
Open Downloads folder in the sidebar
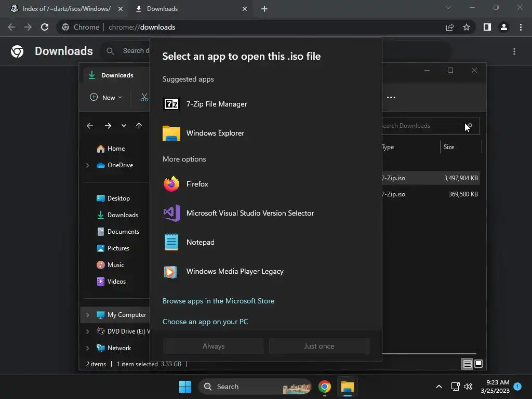click(x=117, y=215)
